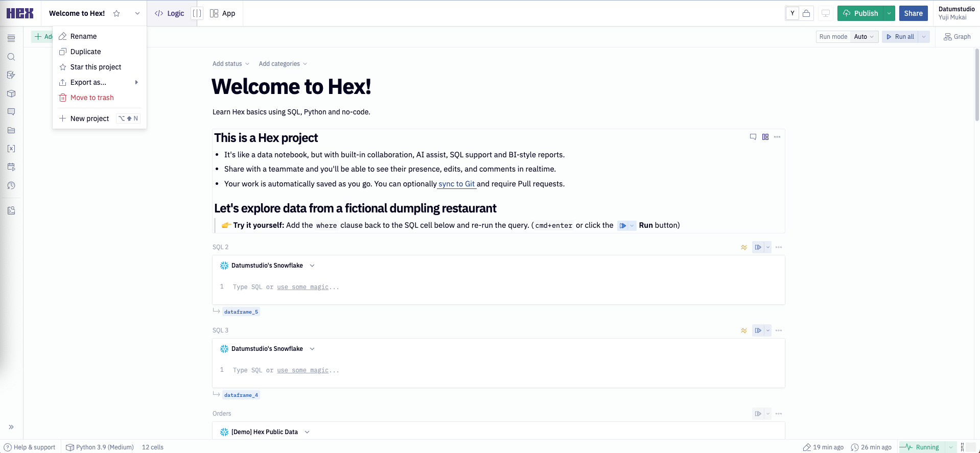Screen dimensions: 980x453
Task: Follow the sync to Git link
Action: [456, 184]
